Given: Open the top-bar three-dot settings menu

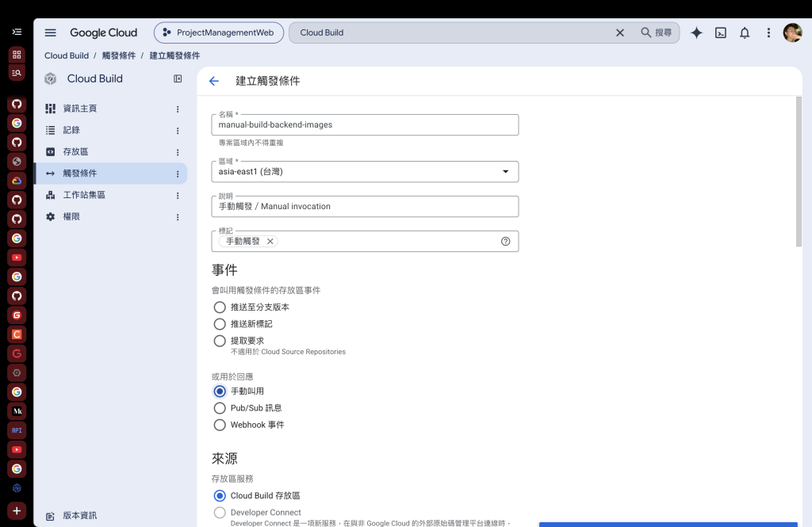Looking at the screenshot, I should pos(768,32).
